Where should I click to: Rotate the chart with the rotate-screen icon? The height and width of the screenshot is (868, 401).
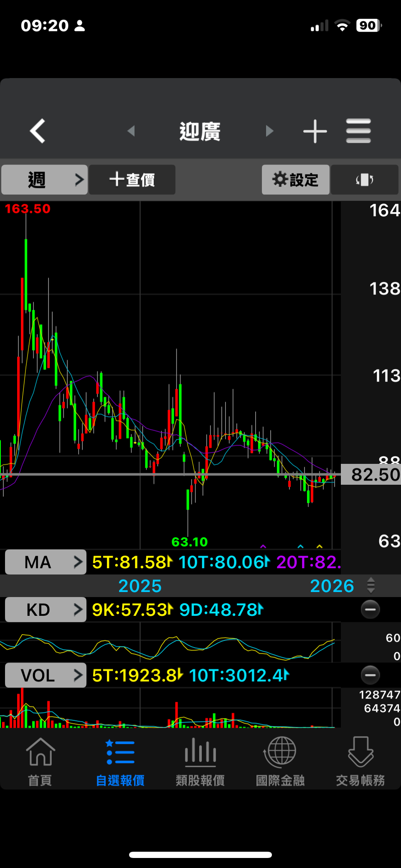pyautogui.click(x=365, y=180)
